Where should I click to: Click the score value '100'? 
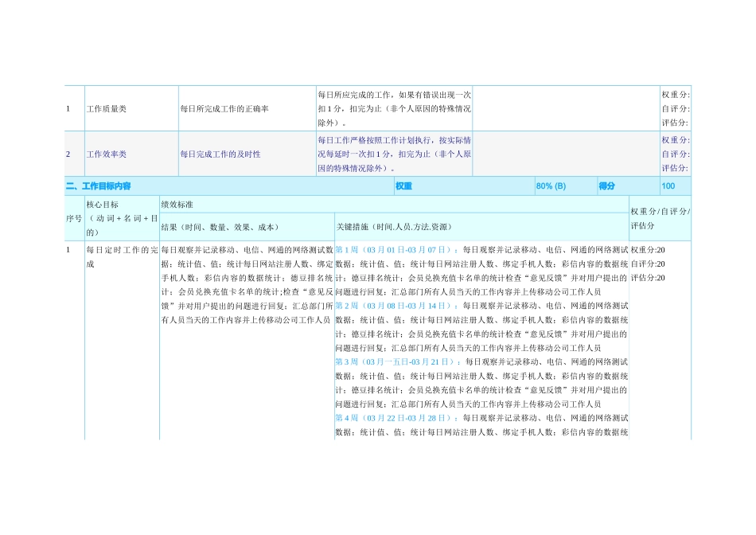[x=668, y=186]
